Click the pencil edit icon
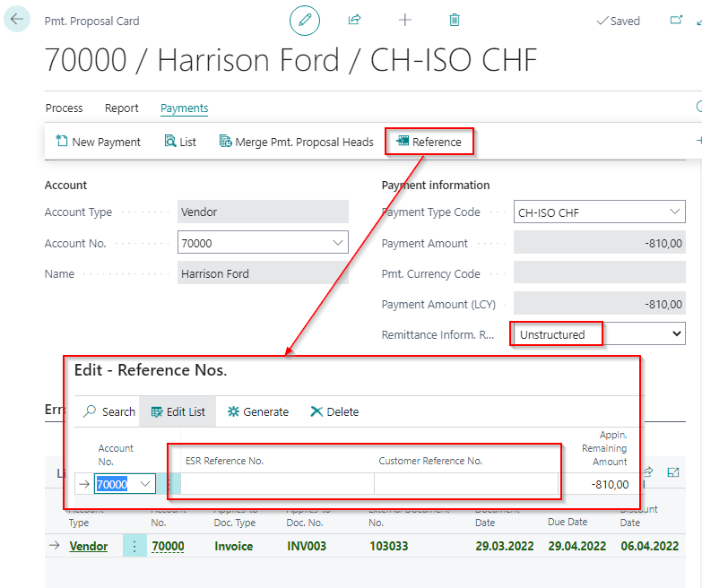Image resolution: width=702 pixels, height=588 pixels. click(304, 20)
